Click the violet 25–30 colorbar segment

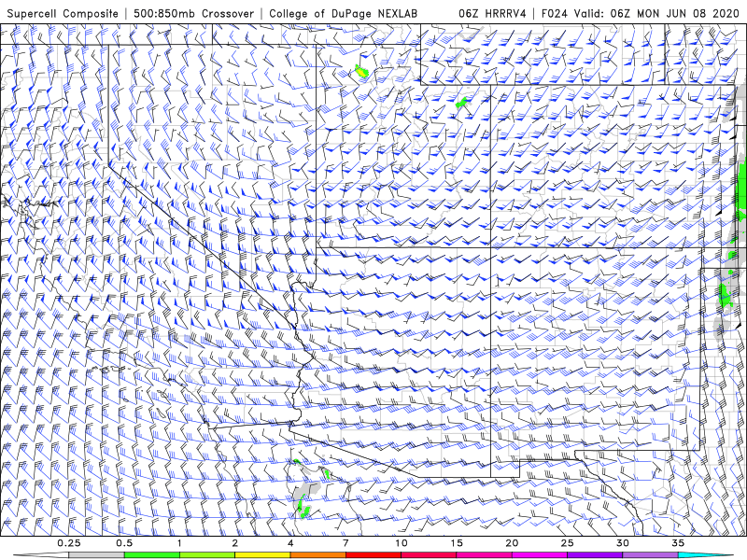[595, 555]
